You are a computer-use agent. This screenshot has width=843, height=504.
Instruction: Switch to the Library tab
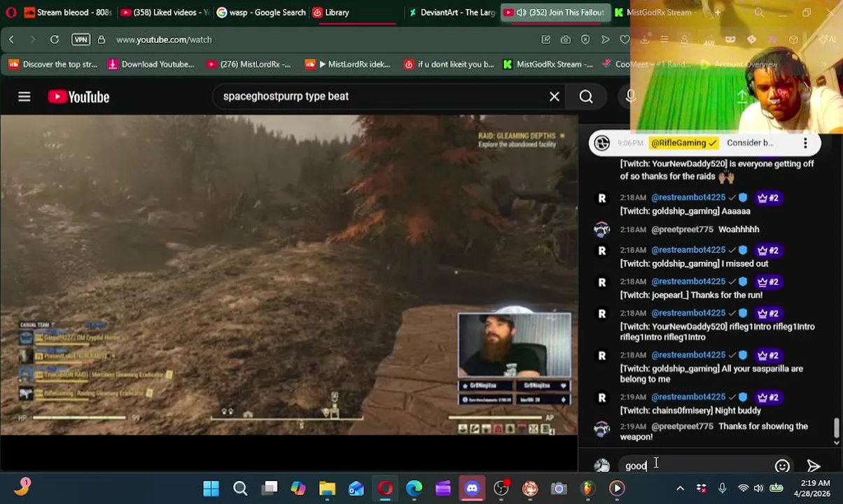pyautogui.click(x=357, y=13)
